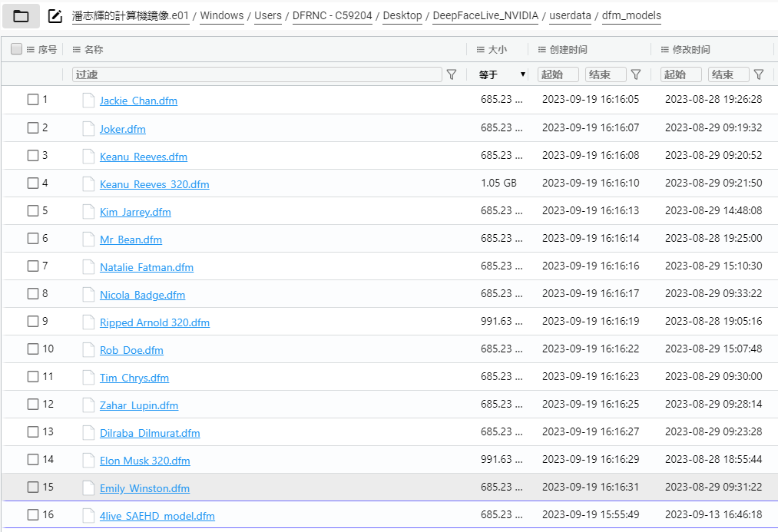Check the box for row 7 Natalie_Fatman.dfm
The width and height of the screenshot is (778, 532).
coord(33,266)
